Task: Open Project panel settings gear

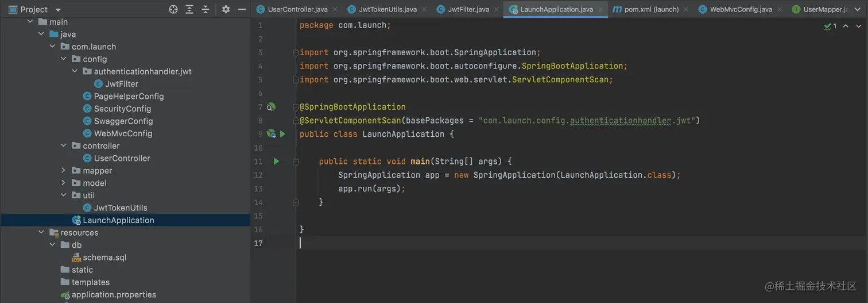Action: (226, 9)
